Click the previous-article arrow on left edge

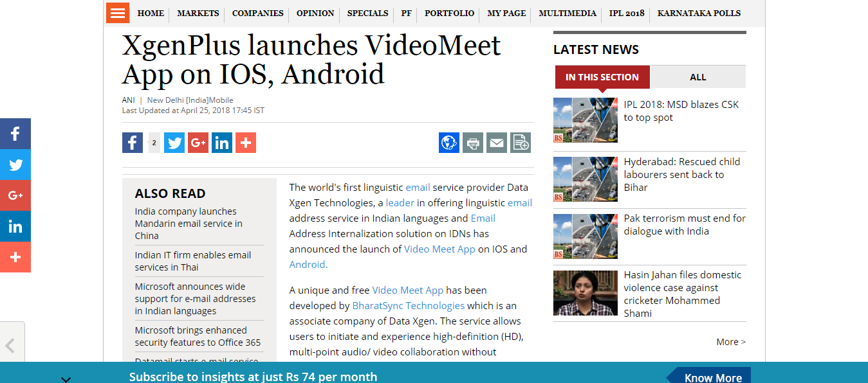pyautogui.click(x=11, y=346)
